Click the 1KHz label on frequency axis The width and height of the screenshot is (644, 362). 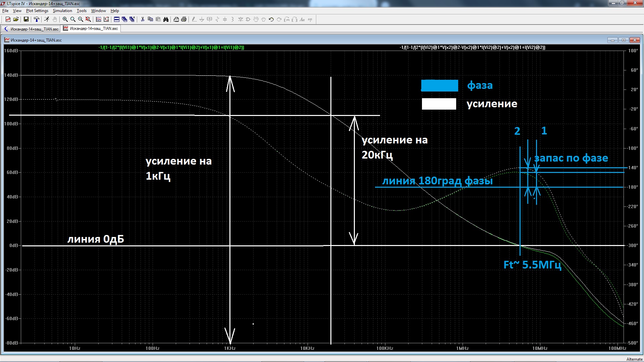click(230, 348)
